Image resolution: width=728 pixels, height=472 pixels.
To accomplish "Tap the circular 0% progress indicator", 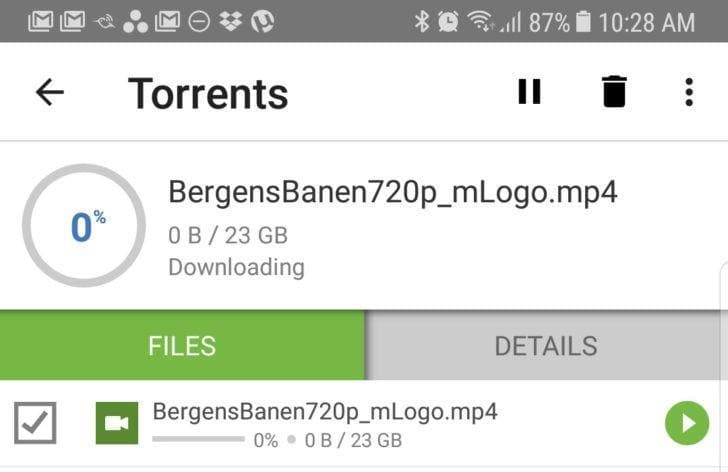I will (x=84, y=226).
